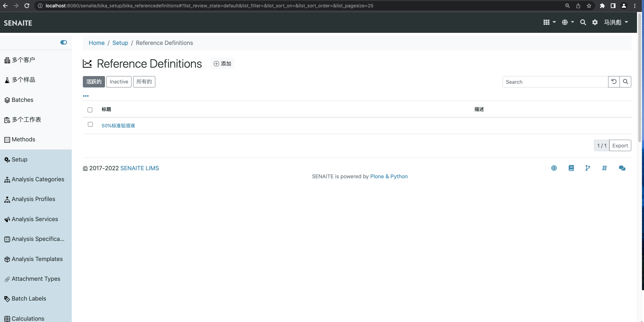Image resolution: width=644 pixels, height=322 pixels.
Task: Click the reset search button
Action: [614, 82]
